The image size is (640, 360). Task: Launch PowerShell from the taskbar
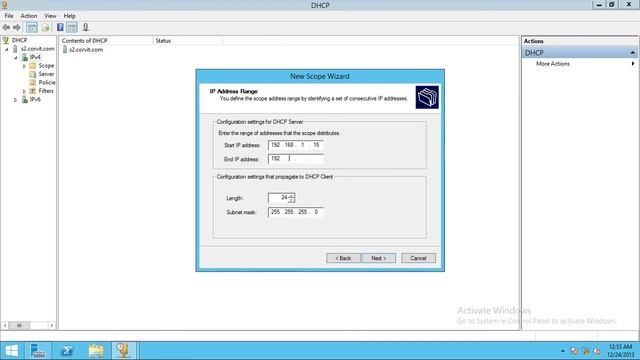click(67, 351)
